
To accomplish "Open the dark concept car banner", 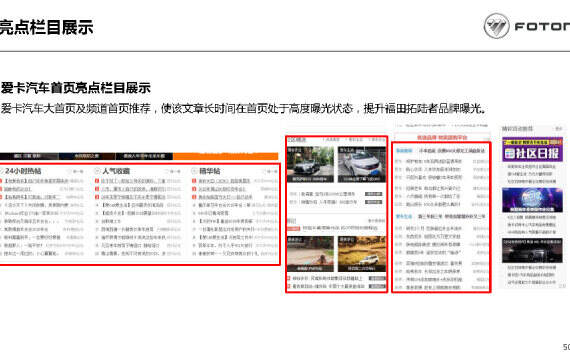I will pyautogui.click(x=532, y=251).
